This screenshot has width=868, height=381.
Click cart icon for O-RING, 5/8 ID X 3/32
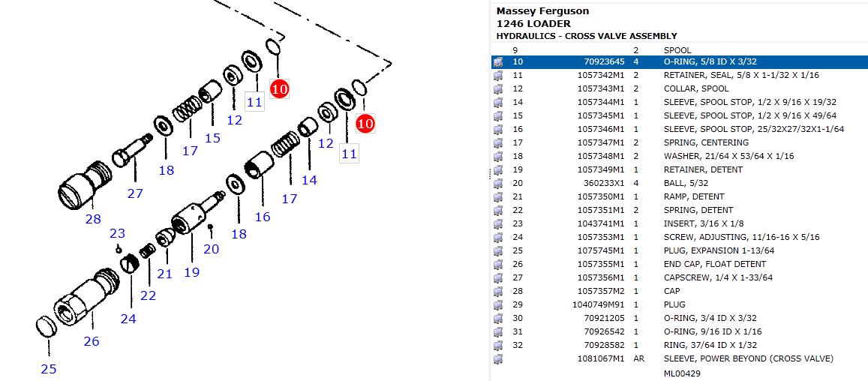(x=497, y=61)
